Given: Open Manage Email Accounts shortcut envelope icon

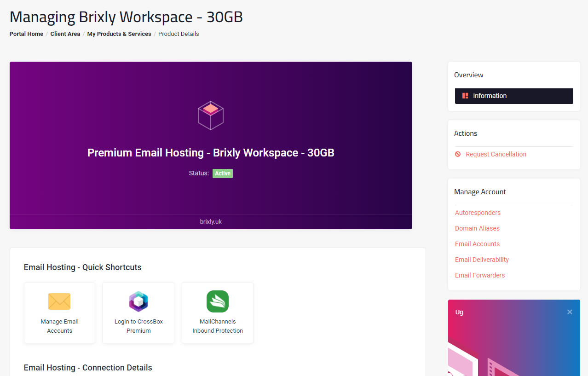Looking at the screenshot, I should tap(59, 301).
